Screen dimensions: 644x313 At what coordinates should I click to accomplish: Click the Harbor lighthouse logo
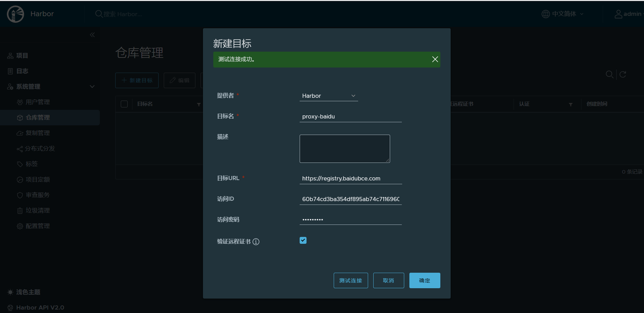click(15, 14)
